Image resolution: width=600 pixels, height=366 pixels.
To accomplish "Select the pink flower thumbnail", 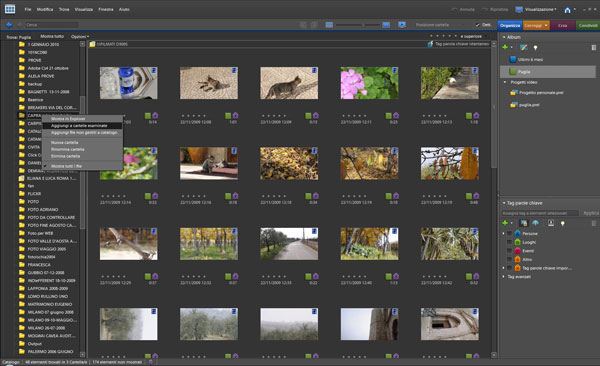I will pyautogui.click(x=369, y=83).
